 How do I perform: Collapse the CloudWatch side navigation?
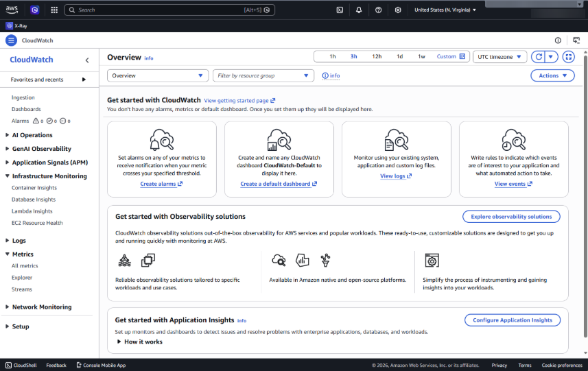pyautogui.click(x=87, y=60)
